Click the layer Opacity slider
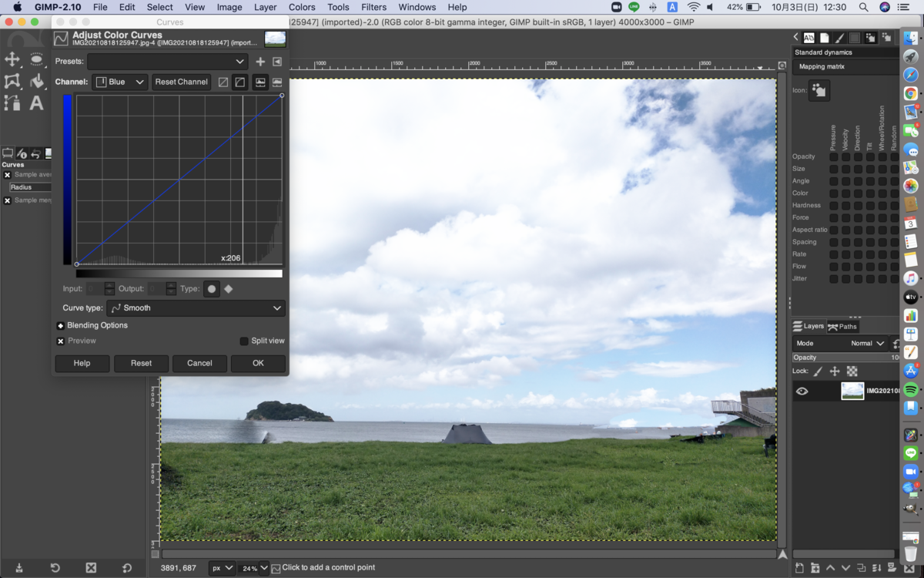The image size is (924, 578). (x=845, y=358)
